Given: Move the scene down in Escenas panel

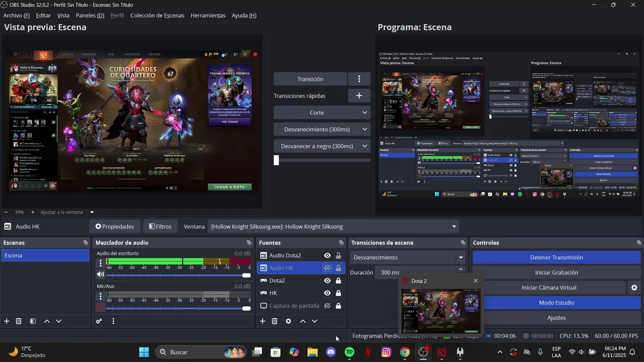Looking at the screenshot, I should pos(59,321).
